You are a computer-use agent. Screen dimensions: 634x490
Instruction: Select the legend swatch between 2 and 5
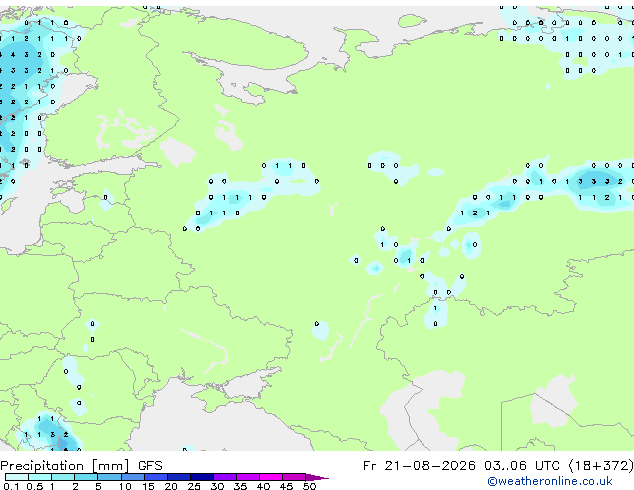pos(86,477)
